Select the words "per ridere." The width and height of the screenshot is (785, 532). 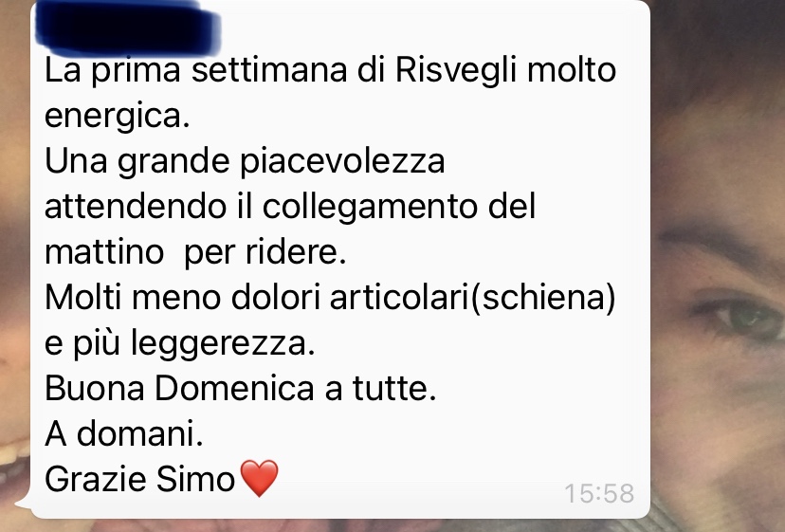coord(265,252)
